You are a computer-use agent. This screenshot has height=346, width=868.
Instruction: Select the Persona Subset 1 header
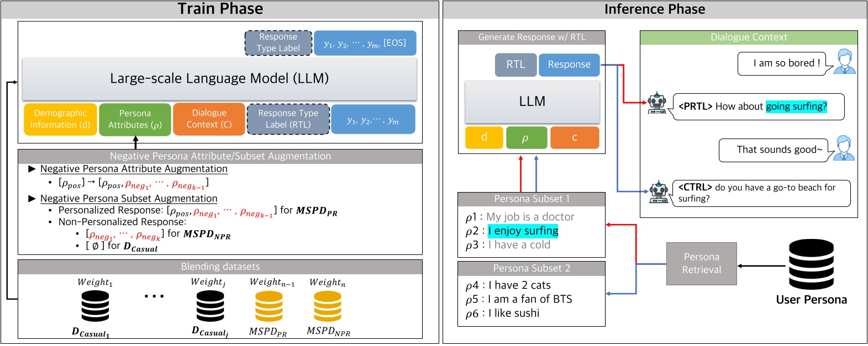pos(532,199)
